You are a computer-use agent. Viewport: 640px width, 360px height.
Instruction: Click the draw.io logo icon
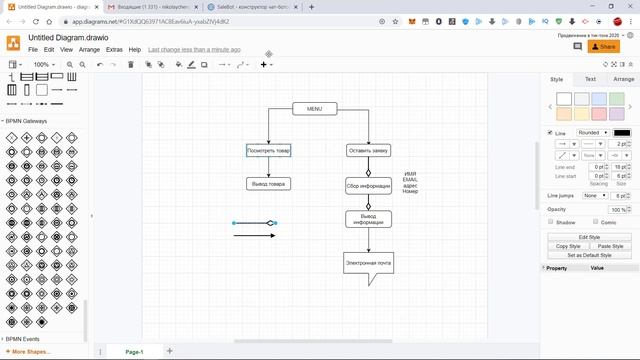[x=13, y=43]
